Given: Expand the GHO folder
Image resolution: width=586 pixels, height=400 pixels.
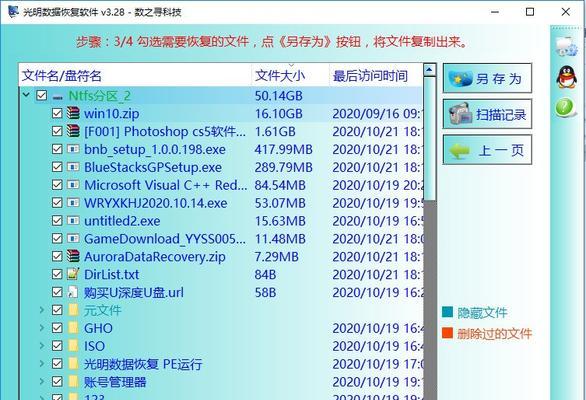Looking at the screenshot, I should coord(42,328).
